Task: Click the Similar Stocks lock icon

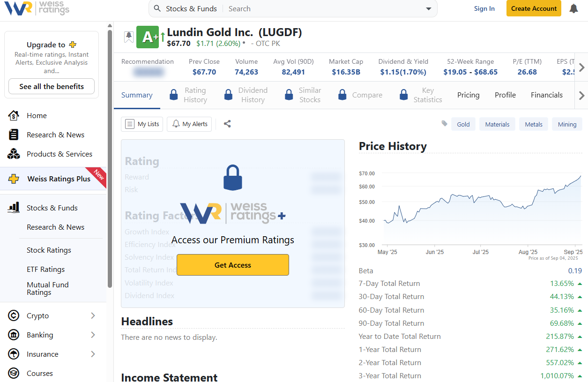Action: pos(289,95)
